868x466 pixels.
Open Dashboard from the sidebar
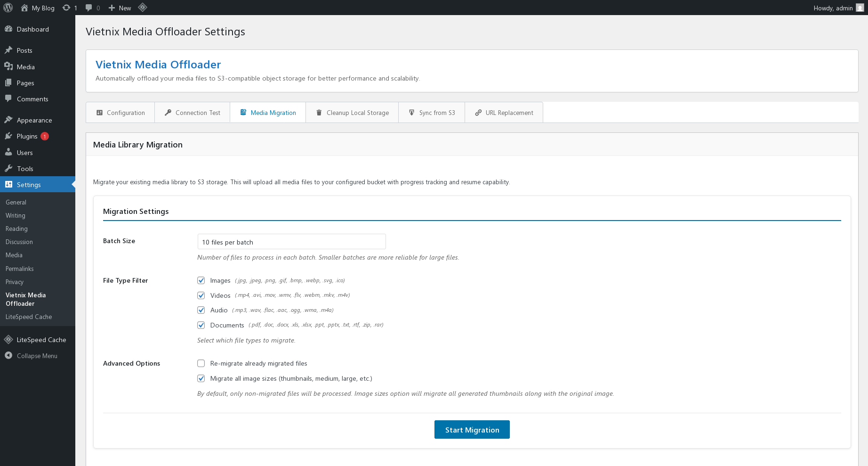point(32,29)
